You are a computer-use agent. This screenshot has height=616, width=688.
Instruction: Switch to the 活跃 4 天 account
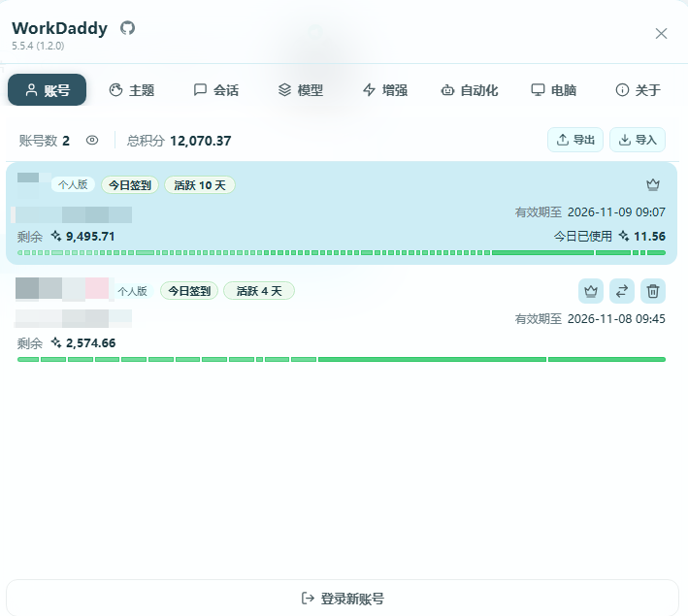click(622, 291)
